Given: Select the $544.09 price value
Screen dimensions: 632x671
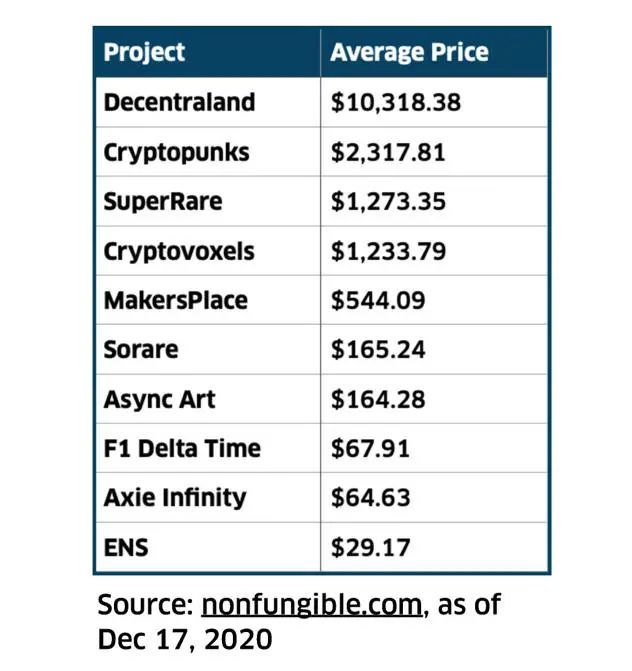Looking at the screenshot, I should pyautogui.click(x=379, y=300).
